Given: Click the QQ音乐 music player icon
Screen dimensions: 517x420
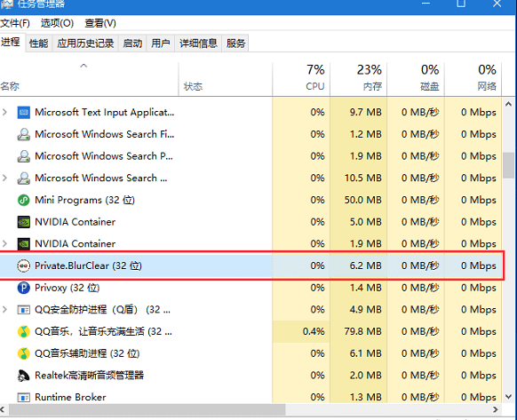Looking at the screenshot, I should click(x=23, y=331).
